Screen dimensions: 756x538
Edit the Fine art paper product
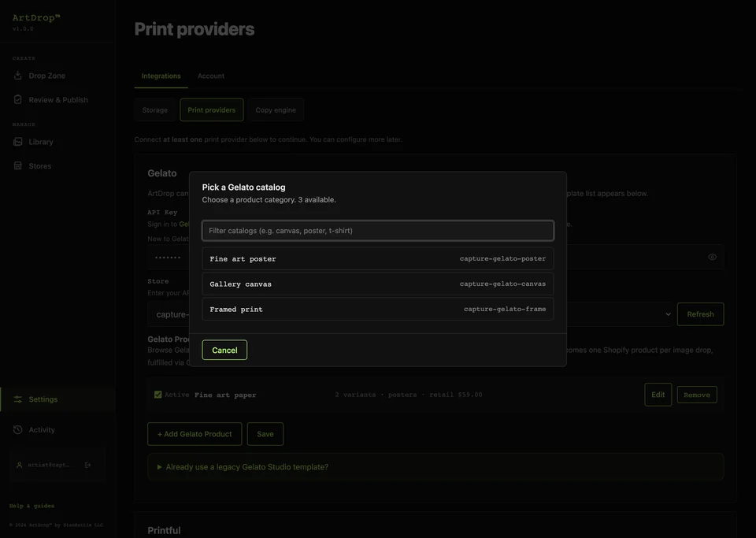pos(658,395)
